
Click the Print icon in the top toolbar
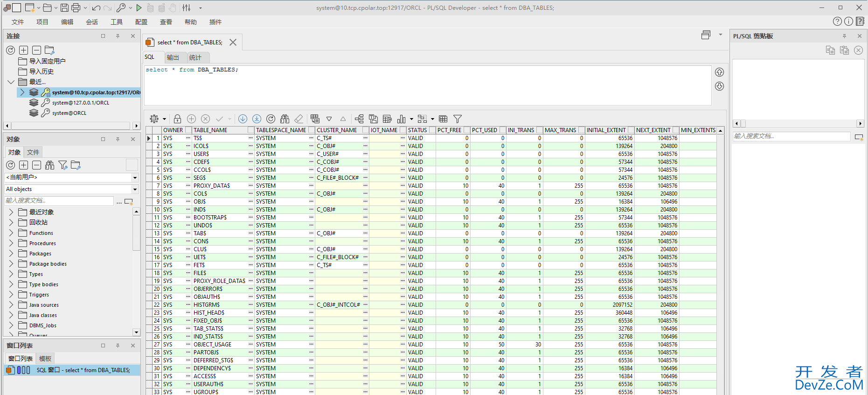[x=76, y=7]
